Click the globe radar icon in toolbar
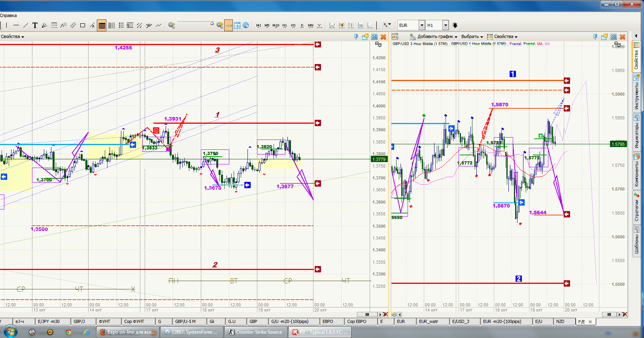 click(246, 25)
